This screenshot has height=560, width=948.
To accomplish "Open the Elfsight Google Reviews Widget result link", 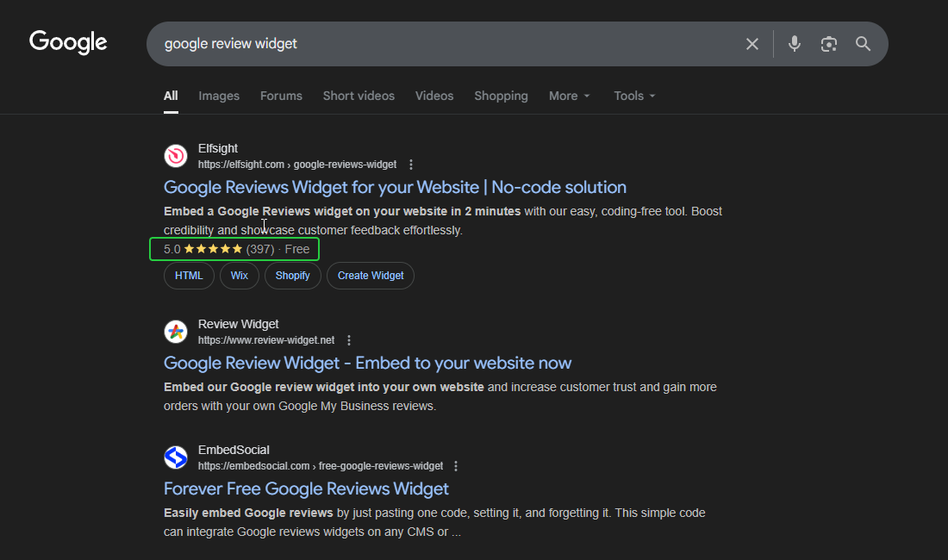I will pos(395,187).
